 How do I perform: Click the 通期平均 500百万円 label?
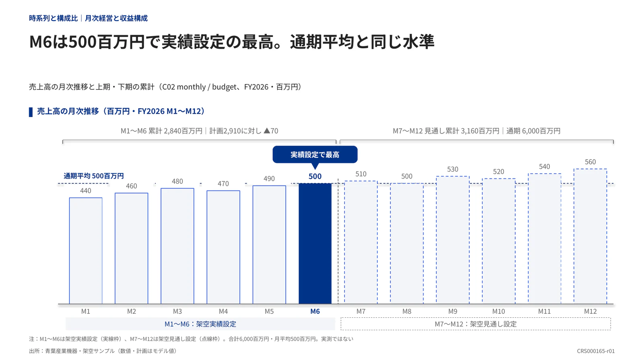tap(94, 176)
